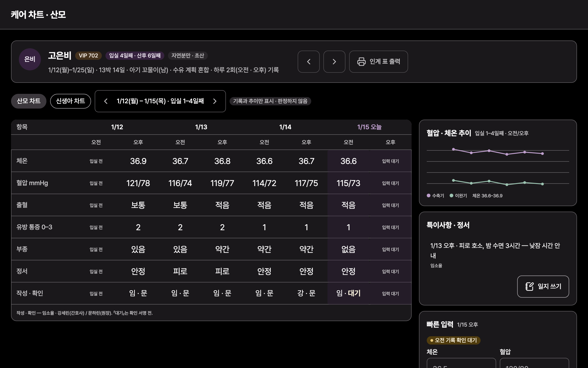This screenshot has height=368, width=588.
Task: Click the last diastolic data point on chart
Action: tap(543, 184)
